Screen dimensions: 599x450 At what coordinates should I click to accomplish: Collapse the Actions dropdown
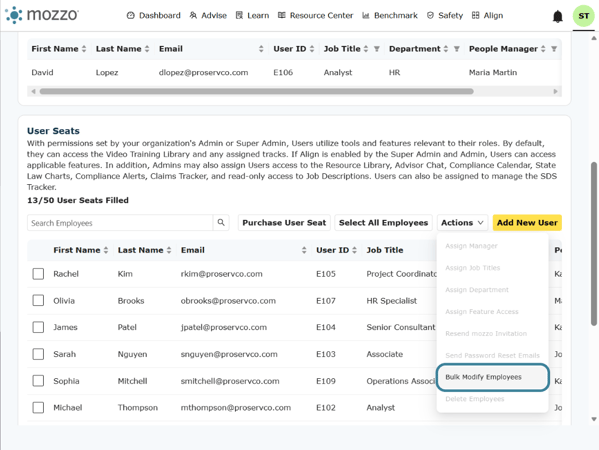coord(462,223)
